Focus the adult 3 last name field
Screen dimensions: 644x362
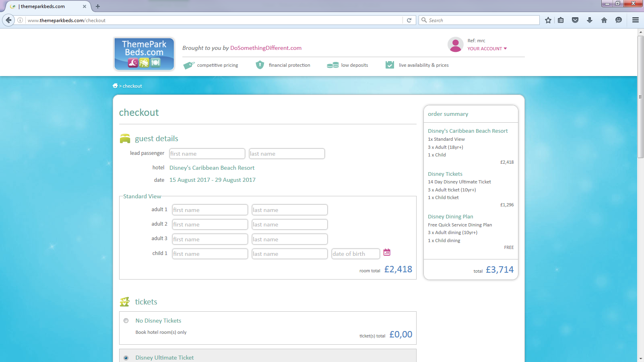tap(289, 239)
